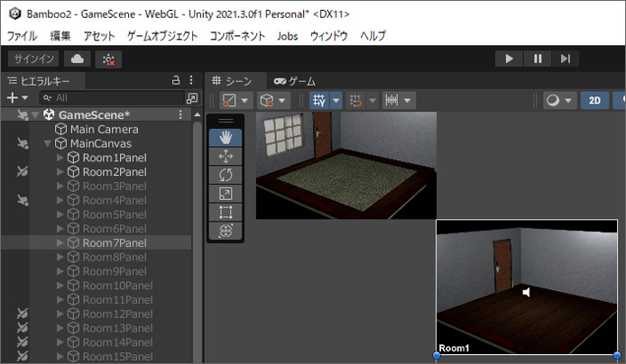
Task: Toggle grid visibility icon
Action: coord(319,100)
